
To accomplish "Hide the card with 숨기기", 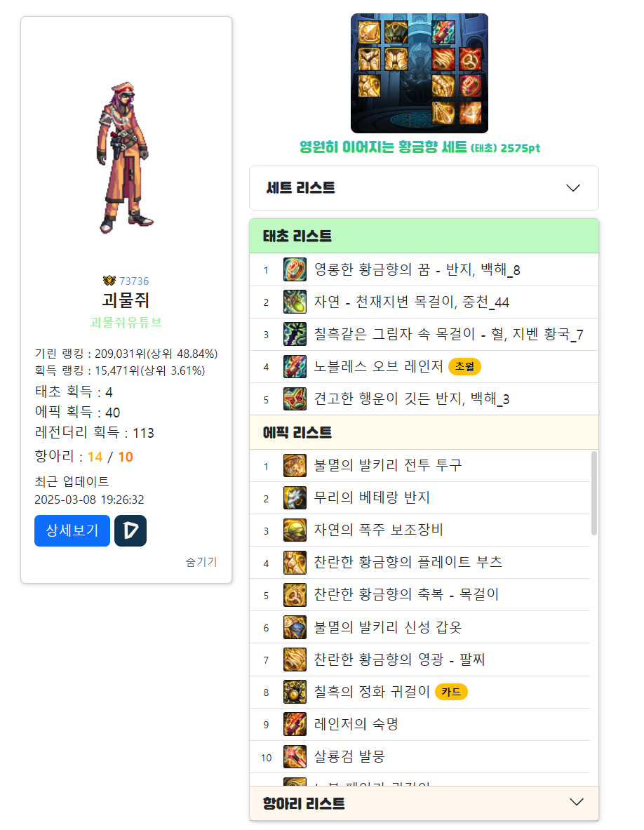I will [x=201, y=561].
